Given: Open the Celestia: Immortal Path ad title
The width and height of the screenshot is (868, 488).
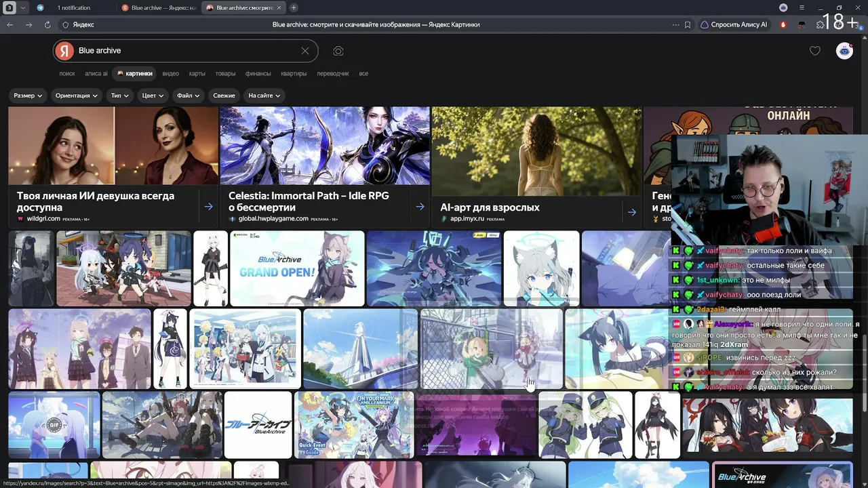Looking at the screenshot, I should click(309, 201).
